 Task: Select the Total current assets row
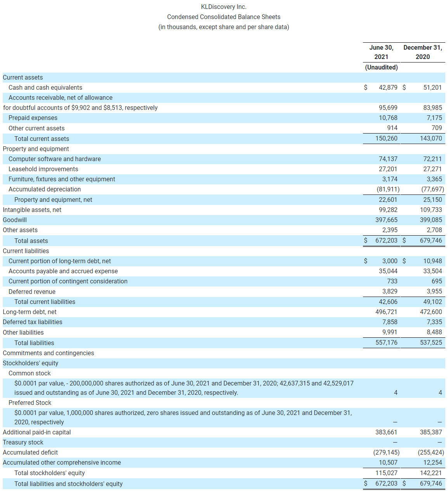42,139
